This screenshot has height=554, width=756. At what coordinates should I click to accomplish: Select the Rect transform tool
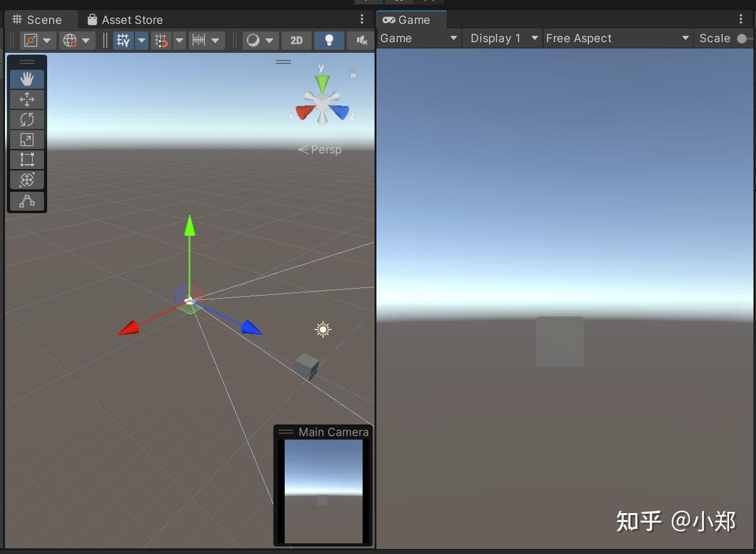pyautogui.click(x=27, y=160)
